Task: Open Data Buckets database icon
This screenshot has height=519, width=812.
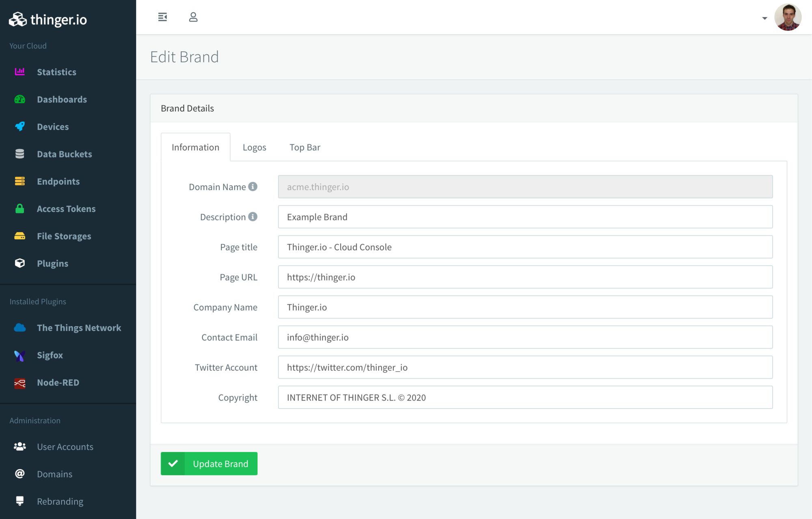Action: click(x=19, y=154)
